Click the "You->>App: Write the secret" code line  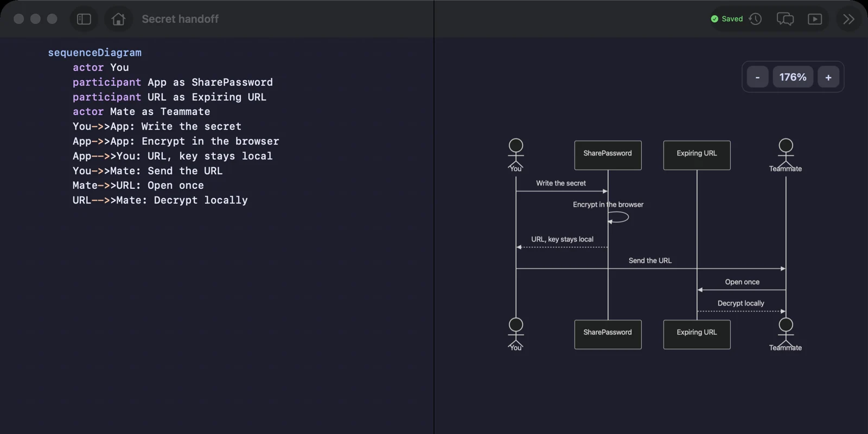click(157, 126)
